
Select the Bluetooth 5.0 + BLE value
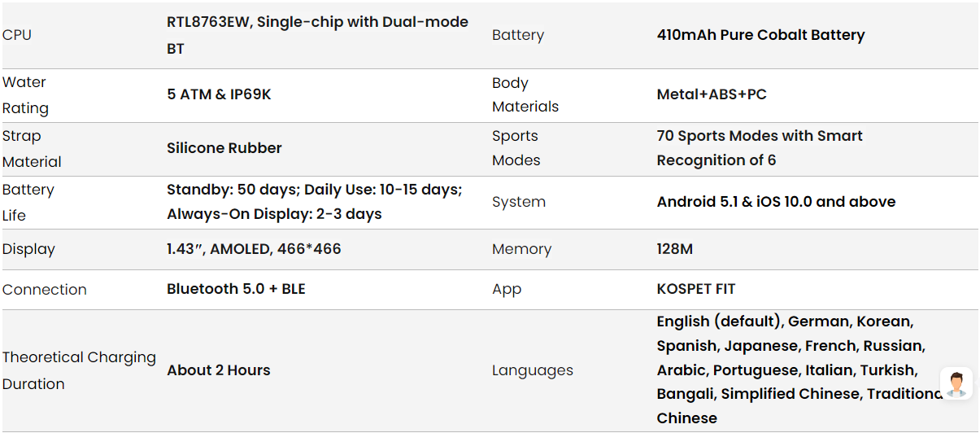(x=236, y=289)
